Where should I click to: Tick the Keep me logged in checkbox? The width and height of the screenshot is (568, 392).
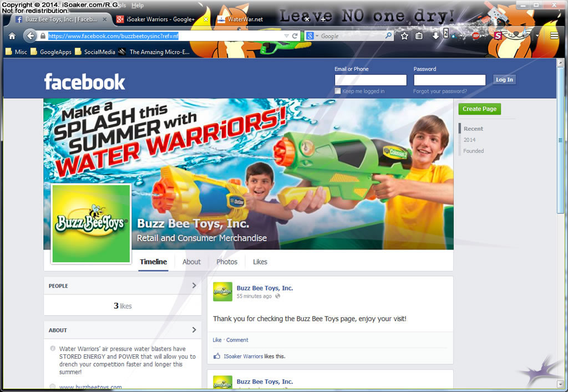coord(338,91)
